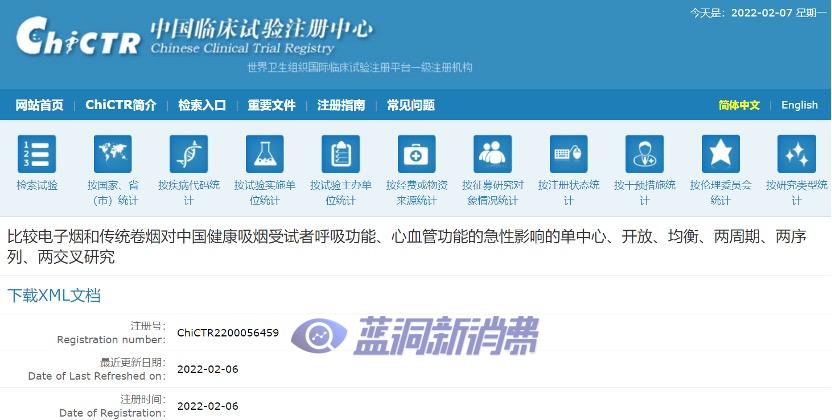
Task: Click the 检索试验 text label
Action: 37,185
